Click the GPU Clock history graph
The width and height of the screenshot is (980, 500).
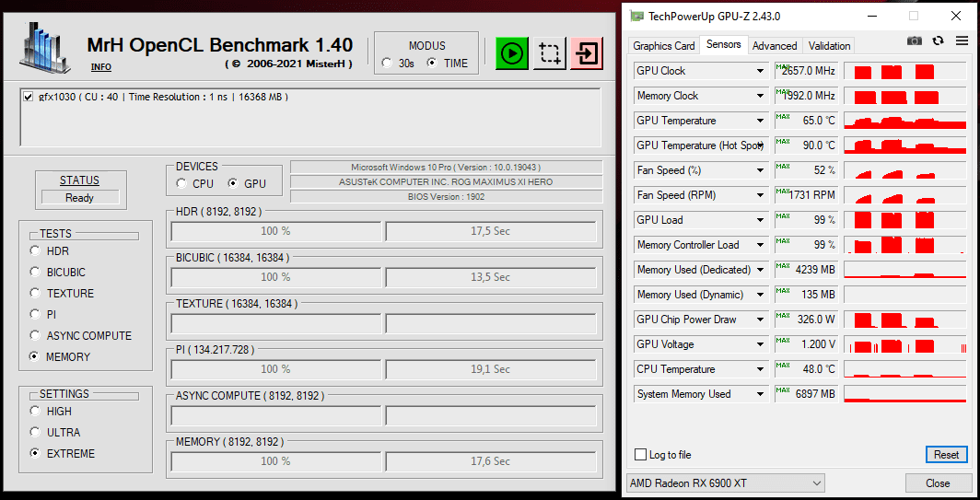click(x=905, y=71)
